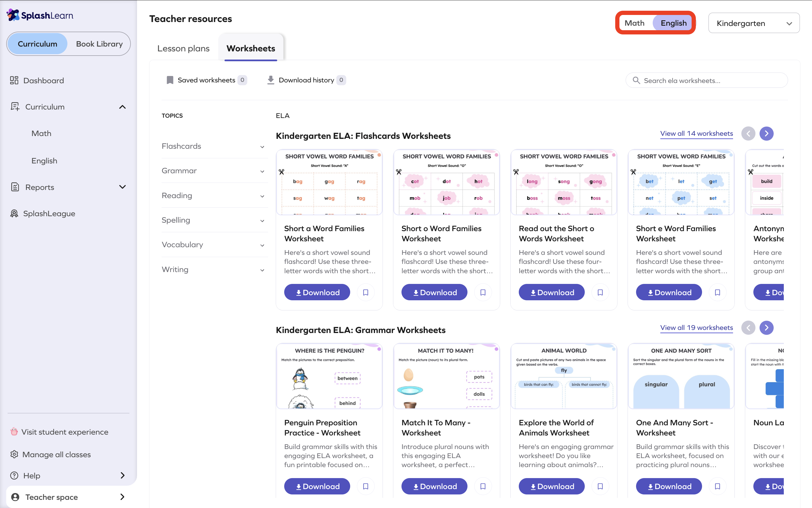Bookmark One And Many Sort Worksheet
The width and height of the screenshot is (812, 508).
(717, 486)
